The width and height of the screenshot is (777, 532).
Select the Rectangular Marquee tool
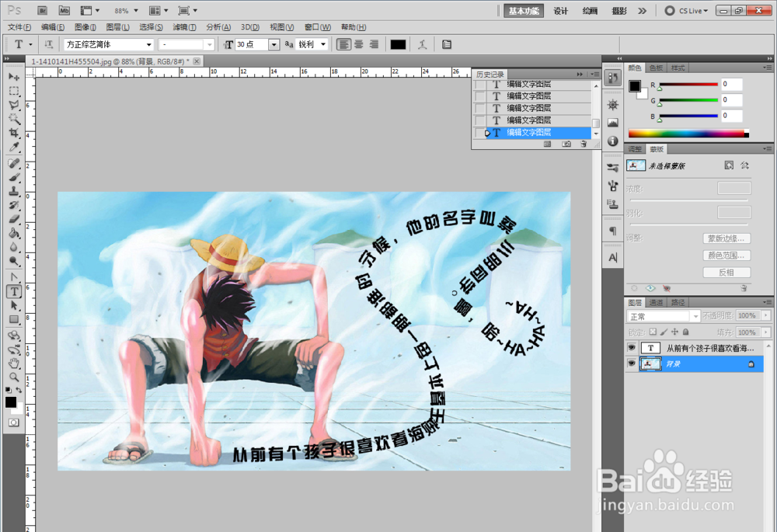tap(14, 91)
